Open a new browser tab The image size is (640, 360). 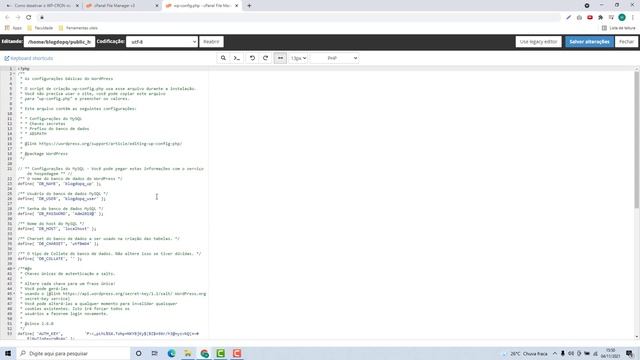click(249, 6)
